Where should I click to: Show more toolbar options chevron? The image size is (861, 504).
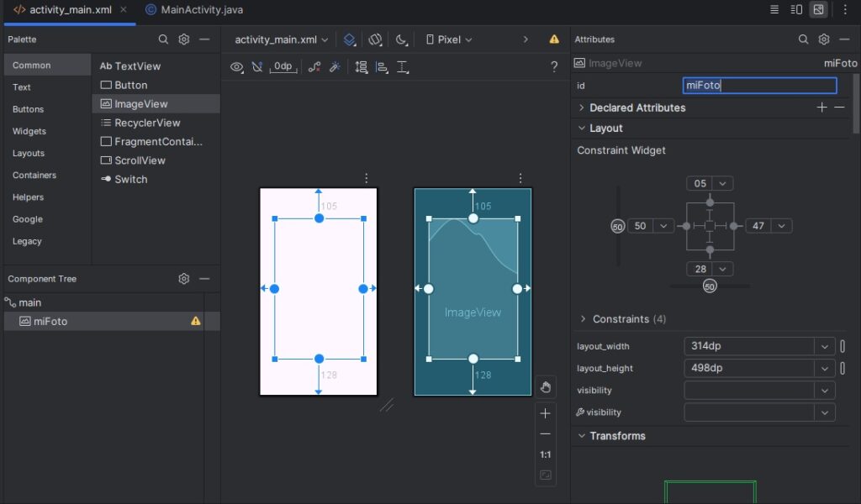pos(526,39)
